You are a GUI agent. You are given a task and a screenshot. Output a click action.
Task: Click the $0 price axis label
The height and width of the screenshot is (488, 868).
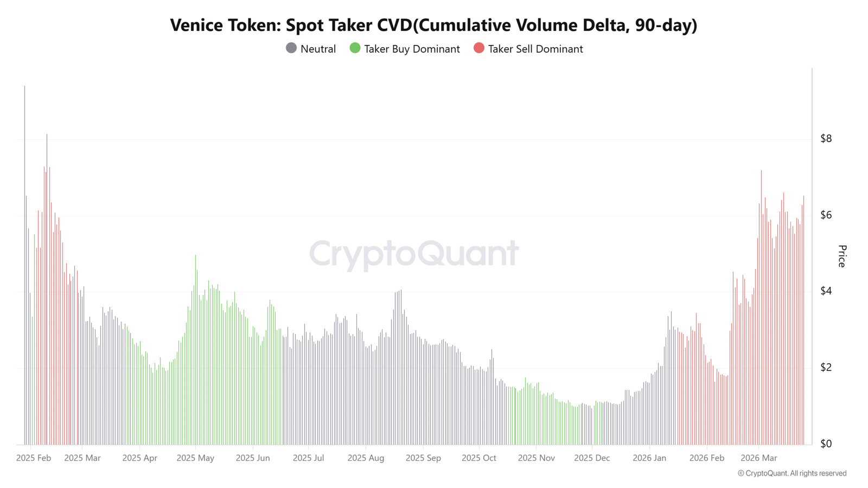coord(826,444)
